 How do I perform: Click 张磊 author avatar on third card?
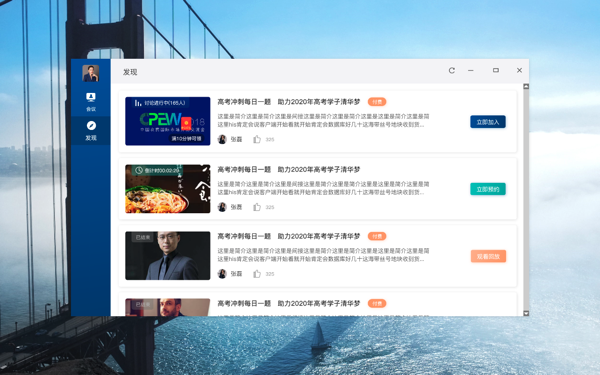tap(222, 274)
